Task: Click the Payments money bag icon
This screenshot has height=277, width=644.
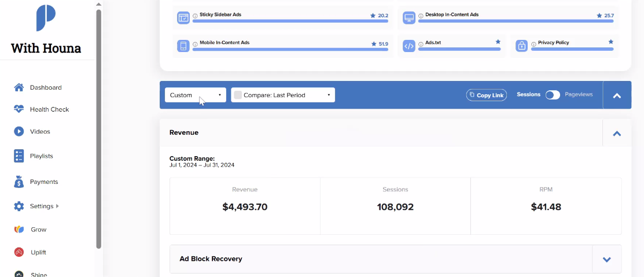Action: pyautogui.click(x=19, y=182)
